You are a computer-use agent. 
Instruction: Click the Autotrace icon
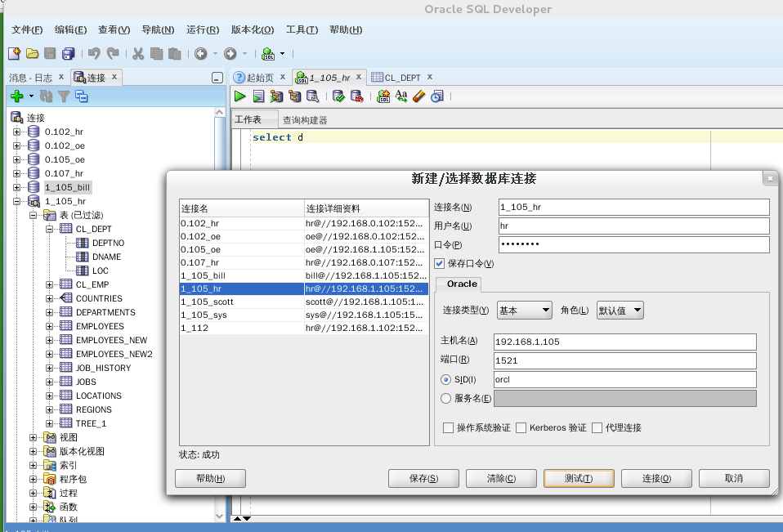(294, 96)
